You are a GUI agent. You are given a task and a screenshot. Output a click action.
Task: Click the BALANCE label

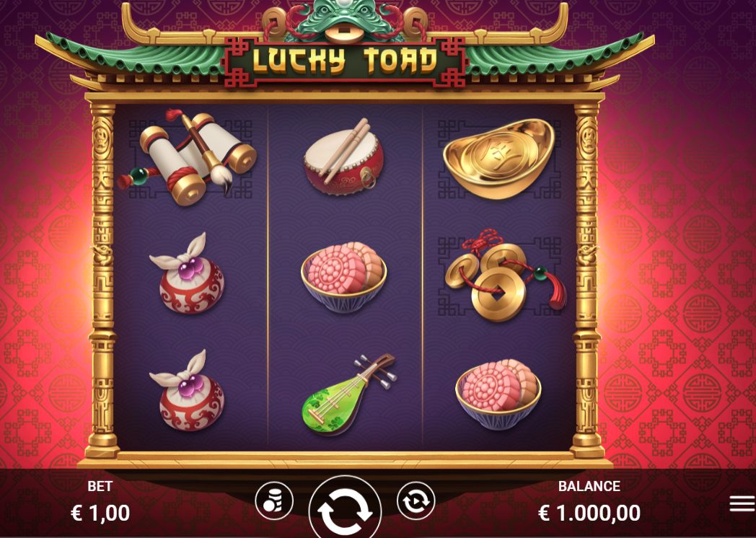click(589, 486)
